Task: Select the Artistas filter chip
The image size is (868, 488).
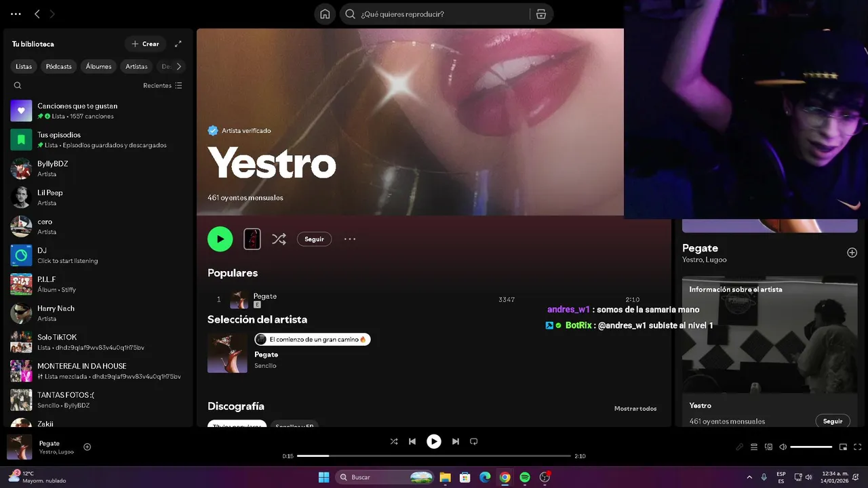Action: [136, 66]
